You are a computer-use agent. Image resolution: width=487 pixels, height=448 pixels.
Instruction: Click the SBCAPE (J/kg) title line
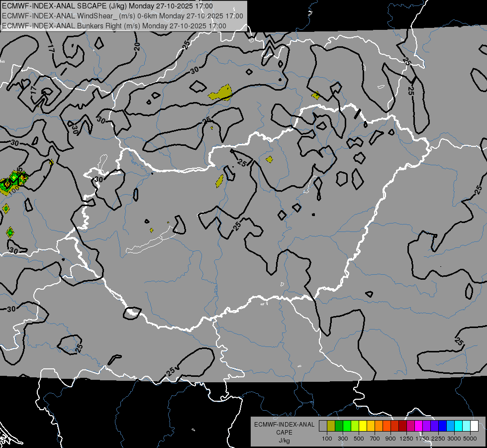tap(107, 6)
